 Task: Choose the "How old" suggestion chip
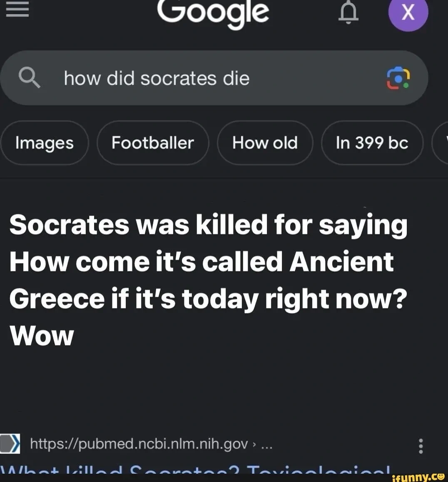coord(265,143)
